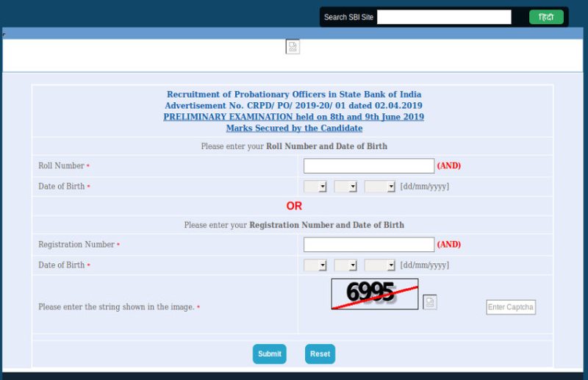Image resolution: width=588 pixels, height=380 pixels.
Task: Open the month dropdown under Roll Number
Action: click(x=345, y=187)
